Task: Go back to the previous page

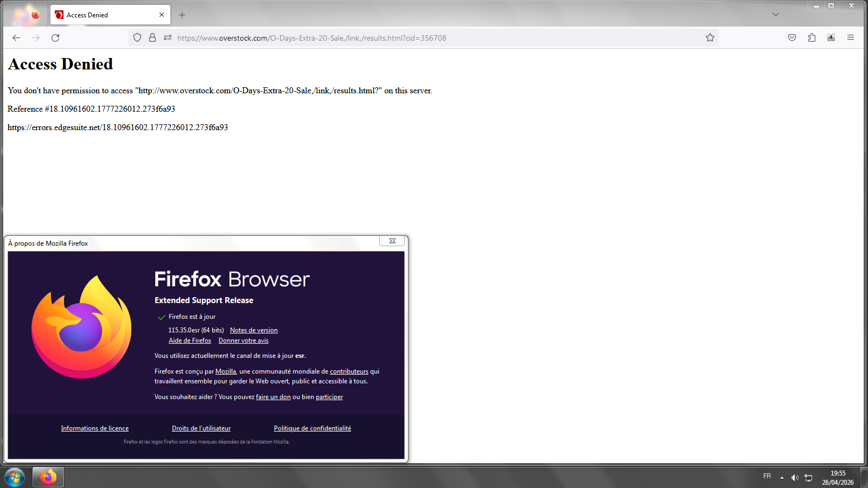Action: [x=16, y=38]
